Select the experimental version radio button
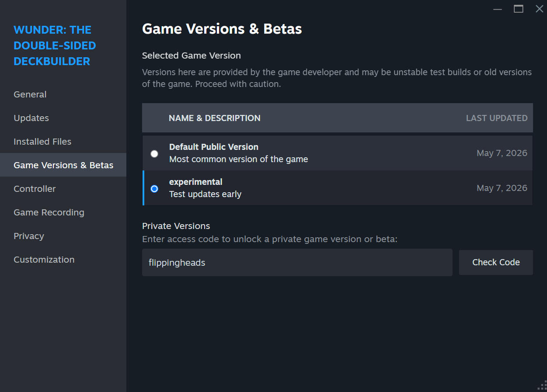The width and height of the screenshot is (547, 392). (x=154, y=189)
